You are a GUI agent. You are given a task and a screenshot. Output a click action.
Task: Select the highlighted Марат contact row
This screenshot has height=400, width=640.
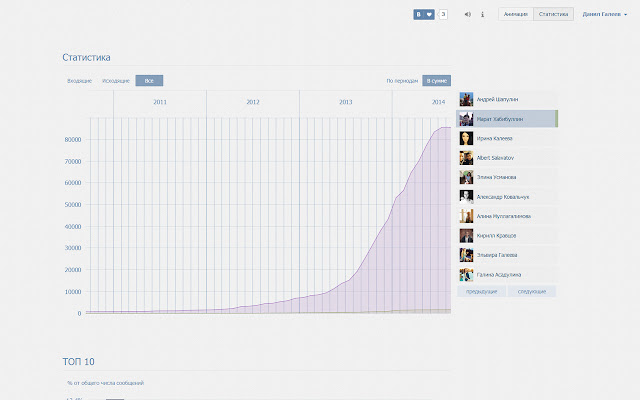click(507, 119)
